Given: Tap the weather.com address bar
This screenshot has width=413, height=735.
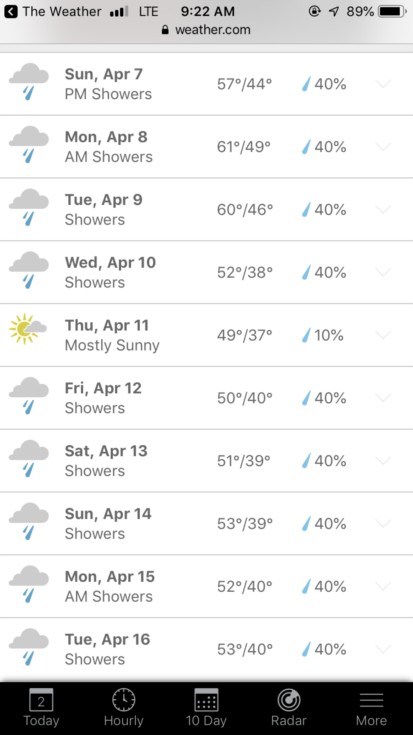Looking at the screenshot, I should (206, 30).
